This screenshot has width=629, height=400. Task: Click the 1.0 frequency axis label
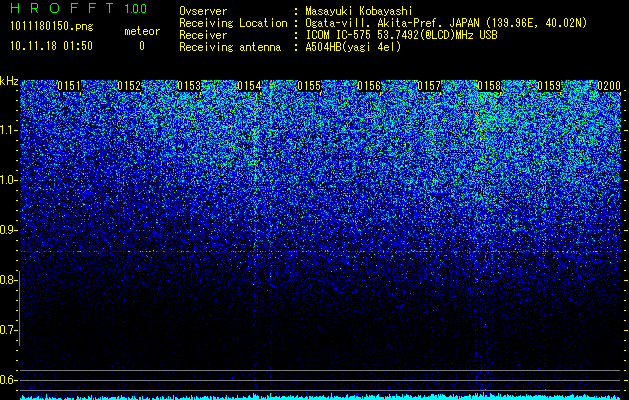(x=8, y=180)
